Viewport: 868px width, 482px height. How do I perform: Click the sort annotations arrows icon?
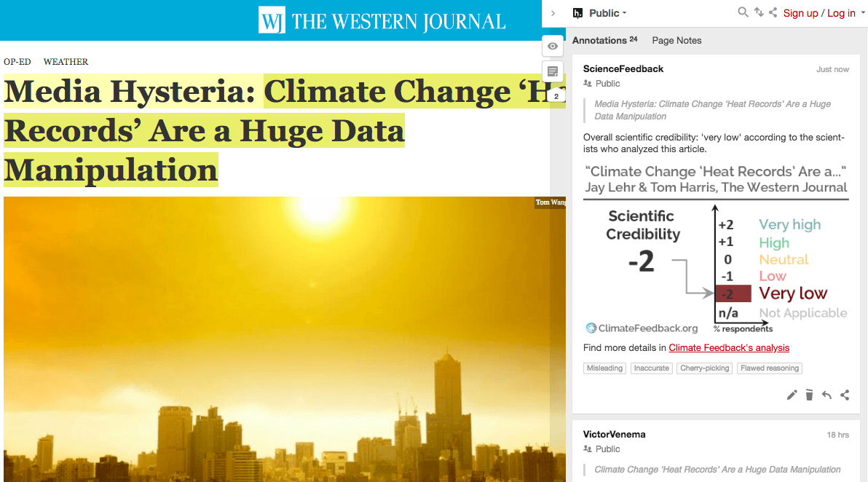pos(758,12)
